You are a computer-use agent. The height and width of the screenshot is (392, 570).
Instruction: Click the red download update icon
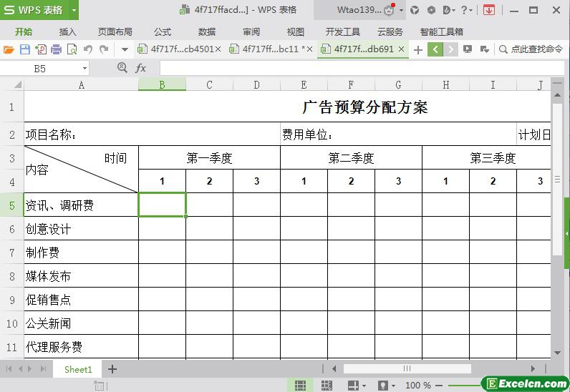pyautogui.click(x=489, y=10)
